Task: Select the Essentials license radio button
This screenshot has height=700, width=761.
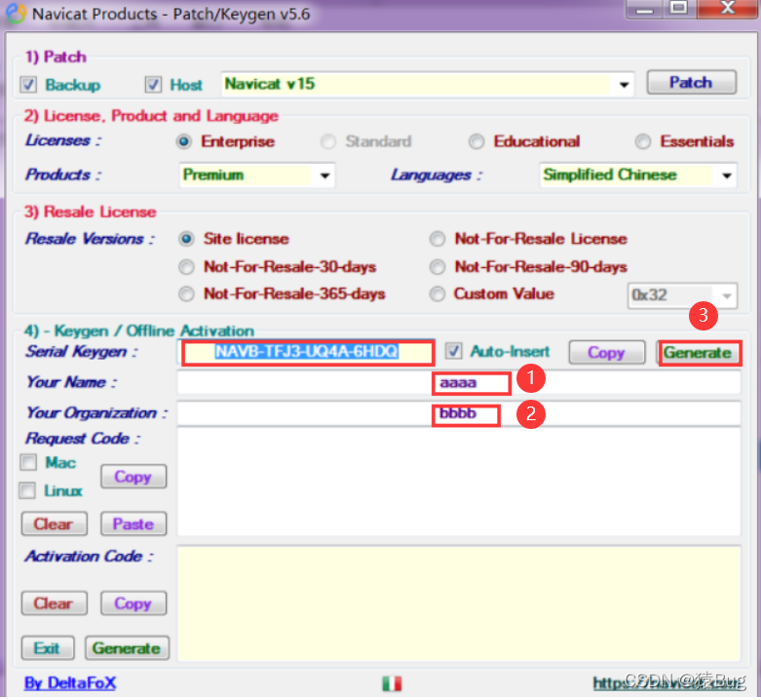Action: tap(642, 141)
